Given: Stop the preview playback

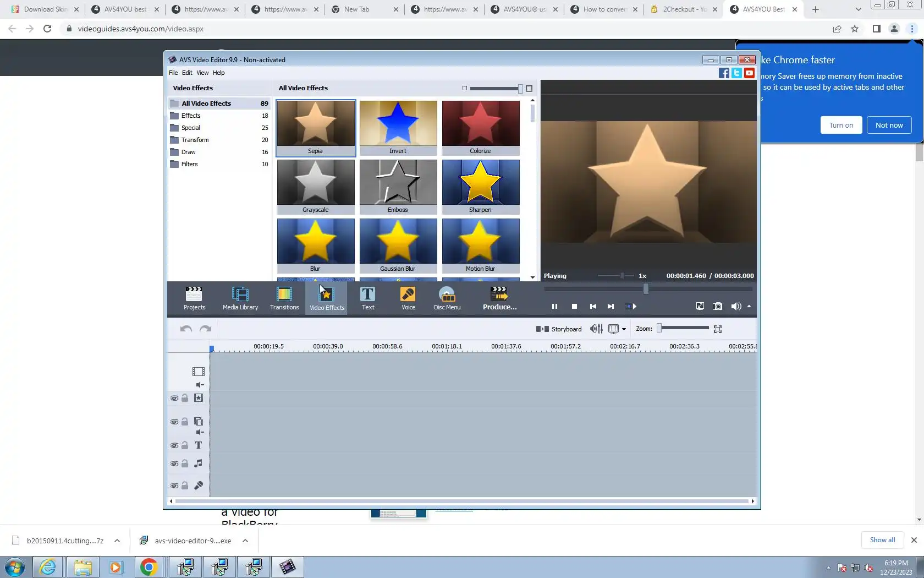Looking at the screenshot, I should pyautogui.click(x=574, y=307).
